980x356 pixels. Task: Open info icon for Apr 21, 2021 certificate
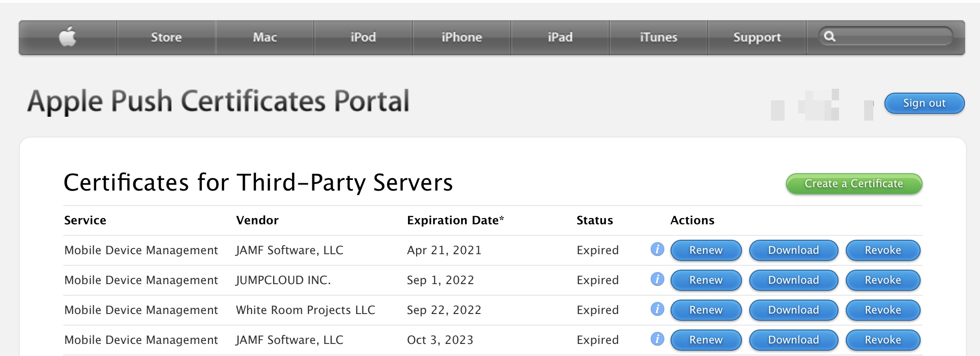pos(657,249)
